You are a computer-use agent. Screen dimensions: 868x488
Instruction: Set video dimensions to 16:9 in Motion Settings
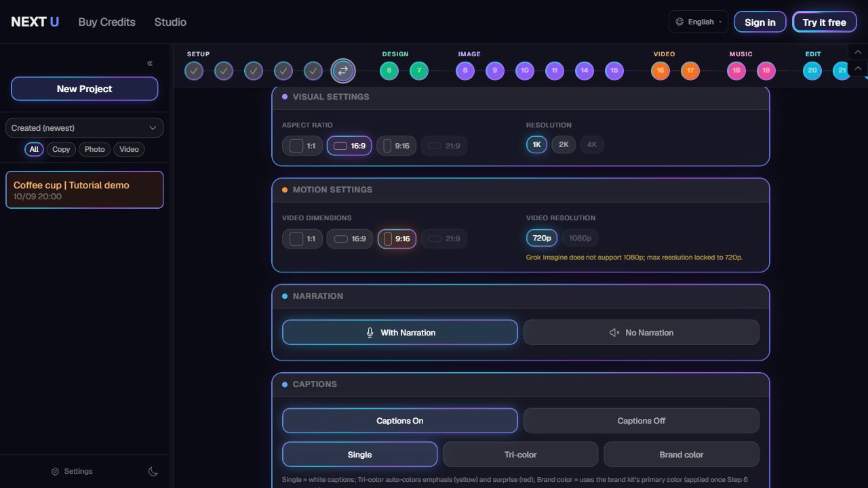coord(350,239)
